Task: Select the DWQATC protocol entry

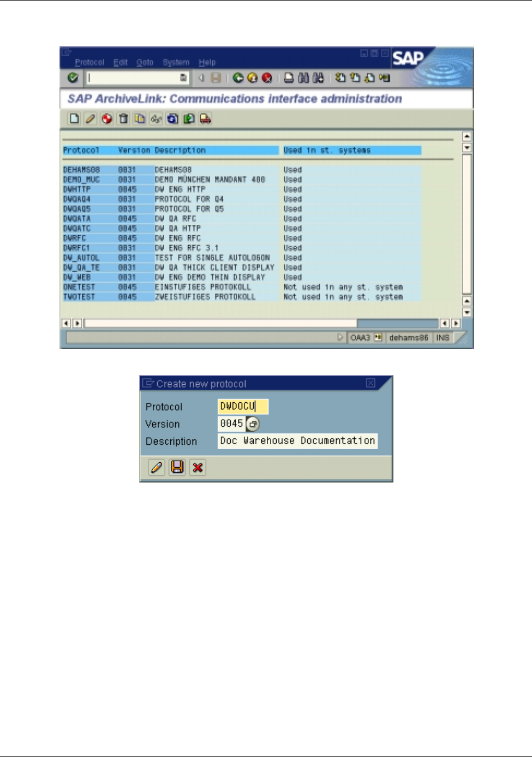Action: pos(77,229)
